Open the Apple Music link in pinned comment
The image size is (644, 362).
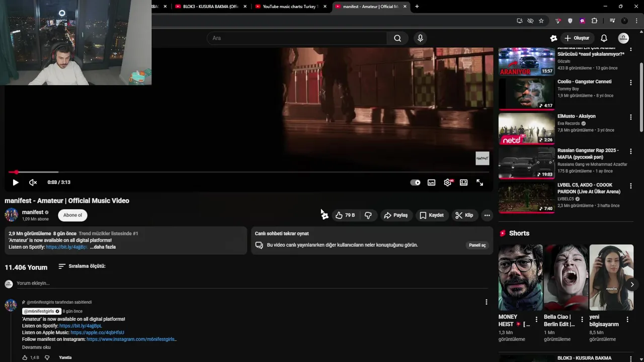click(x=97, y=332)
